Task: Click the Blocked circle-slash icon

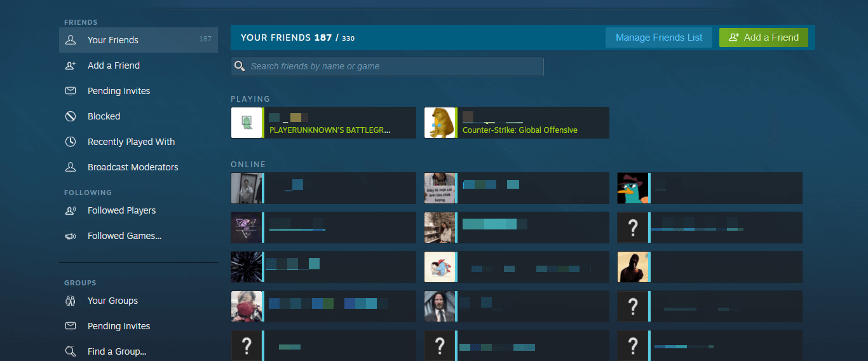Action: coord(71,116)
